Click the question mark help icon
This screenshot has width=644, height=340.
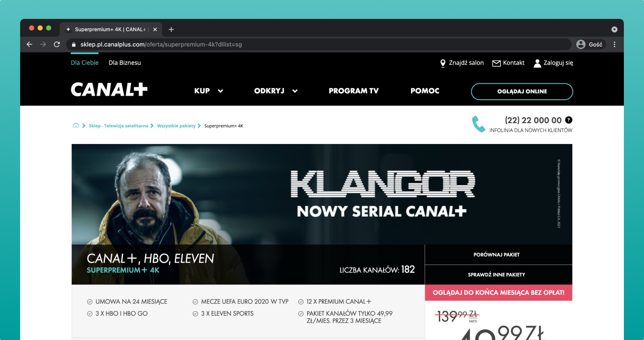click(x=569, y=120)
